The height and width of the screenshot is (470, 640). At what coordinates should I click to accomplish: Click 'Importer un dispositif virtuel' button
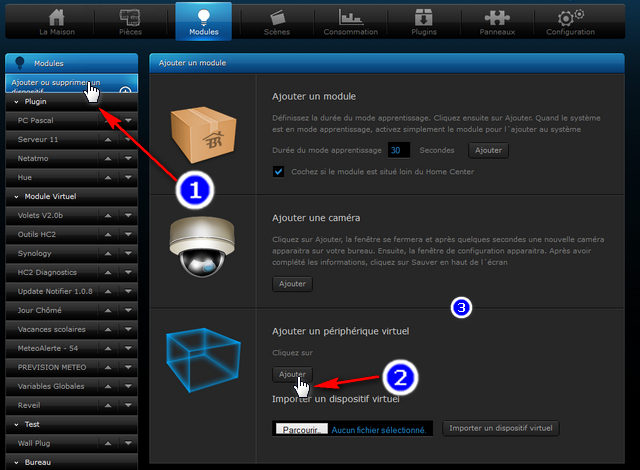tap(501, 428)
